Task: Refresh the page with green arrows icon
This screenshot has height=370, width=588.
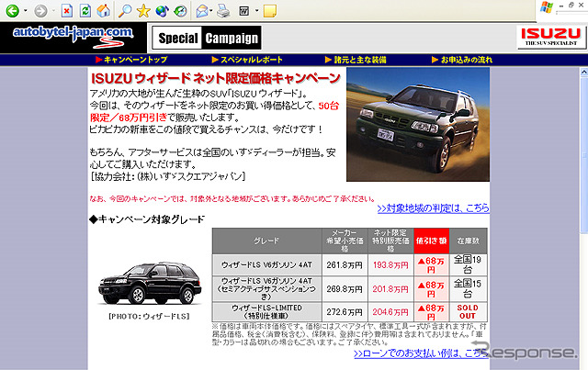Action: (85, 10)
